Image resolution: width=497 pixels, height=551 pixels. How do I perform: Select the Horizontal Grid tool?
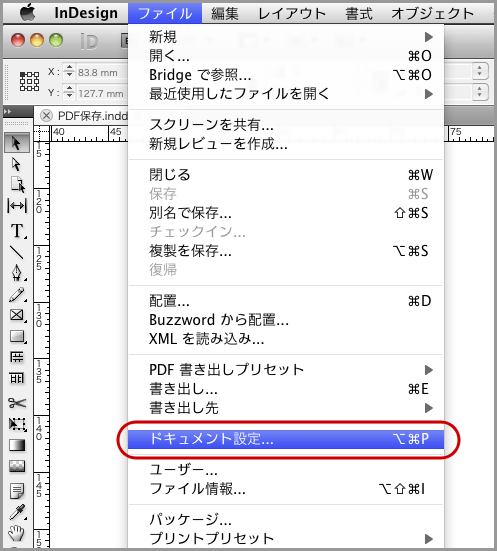(x=17, y=357)
